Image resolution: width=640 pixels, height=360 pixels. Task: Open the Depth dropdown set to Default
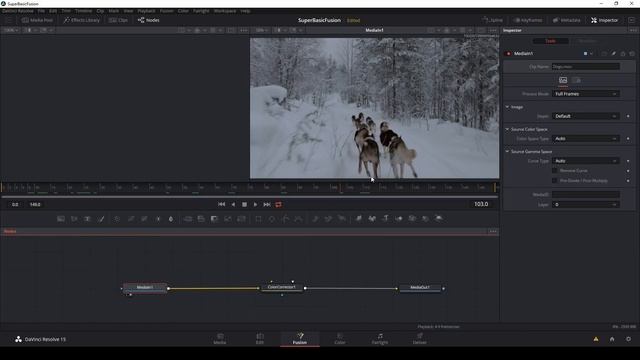(586, 116)
